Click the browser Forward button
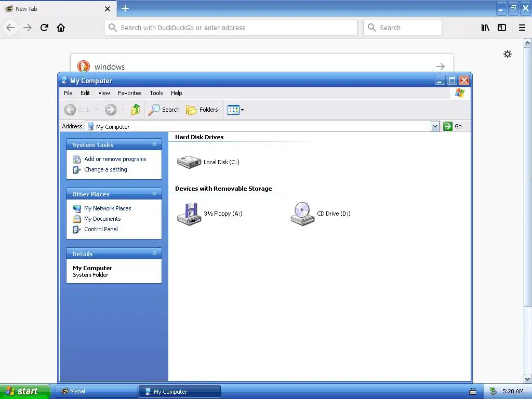 [28, 28]
